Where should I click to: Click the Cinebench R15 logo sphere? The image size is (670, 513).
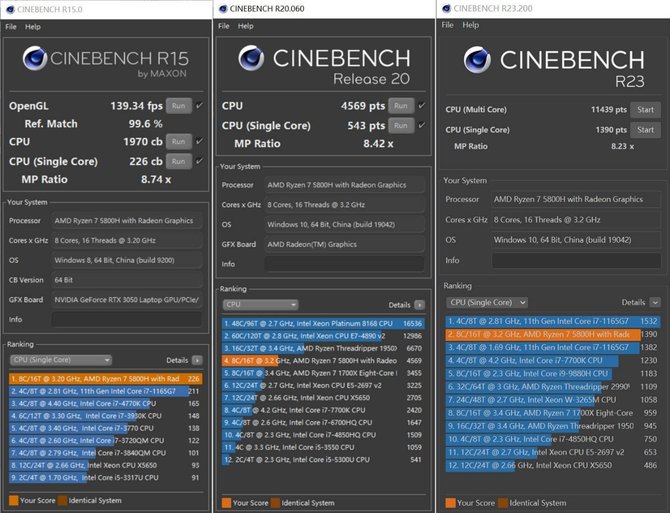[x=35, y=58]
